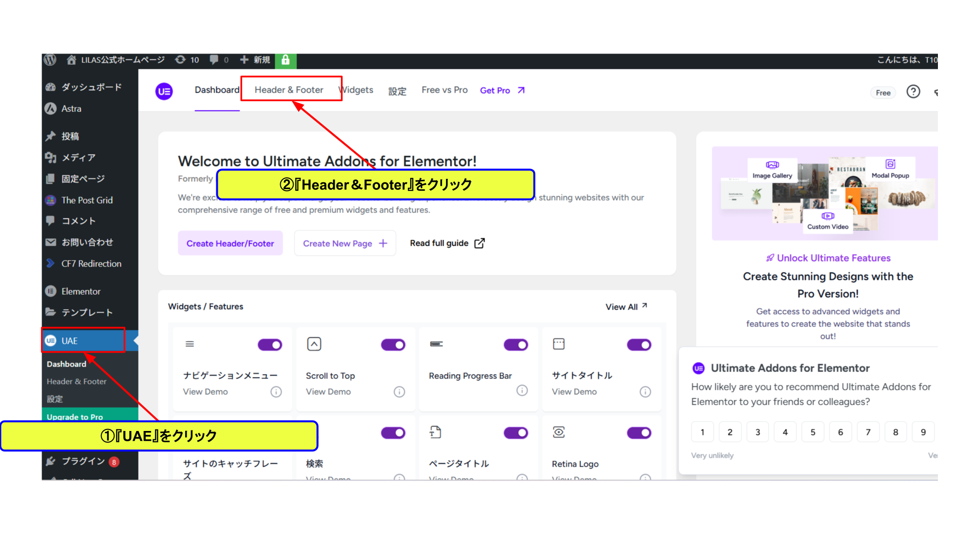Screen dimensions: 980x535
Task: Select rating 9 in the survey
Action: point(923,432)
